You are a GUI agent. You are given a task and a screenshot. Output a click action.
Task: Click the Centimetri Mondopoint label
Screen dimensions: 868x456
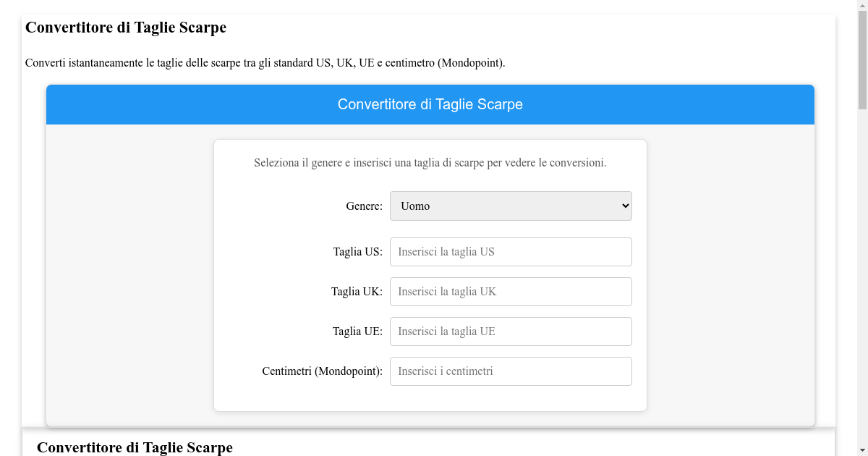pos(322,371)
